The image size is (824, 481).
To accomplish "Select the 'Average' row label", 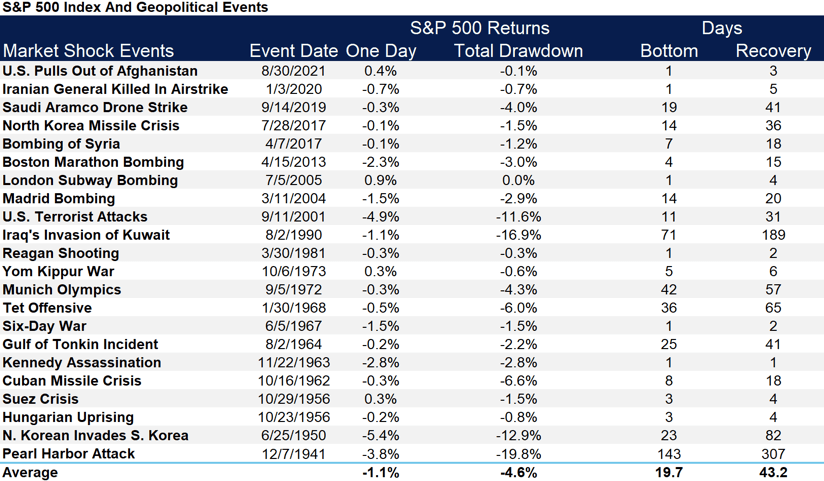I will pyautogui.click(x=30, y=472).
